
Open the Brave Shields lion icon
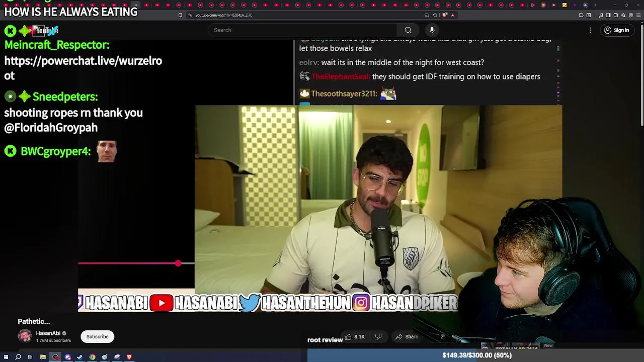click(444, 15)
